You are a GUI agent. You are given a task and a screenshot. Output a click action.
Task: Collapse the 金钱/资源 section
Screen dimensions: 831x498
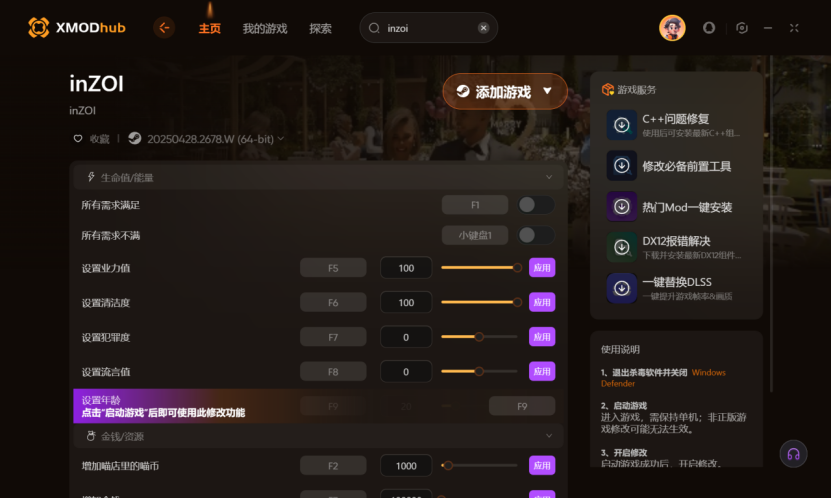tap(549, 435)
